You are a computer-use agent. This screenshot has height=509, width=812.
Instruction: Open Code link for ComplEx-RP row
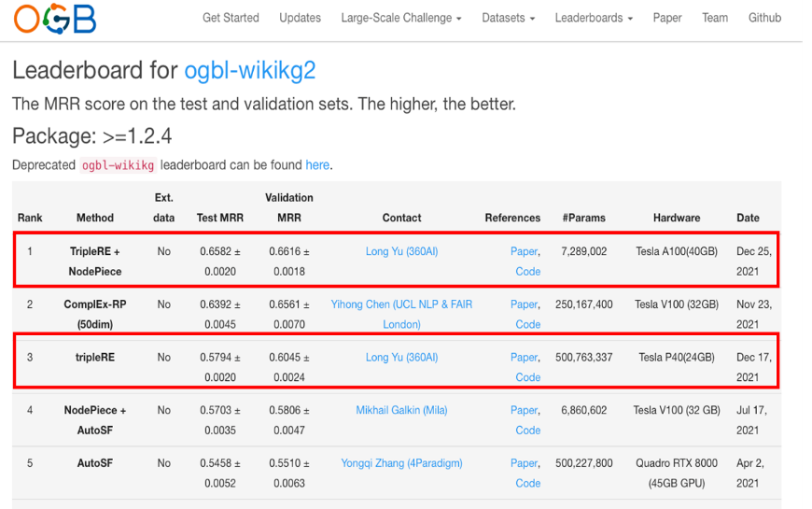click(x=527, y=325)
